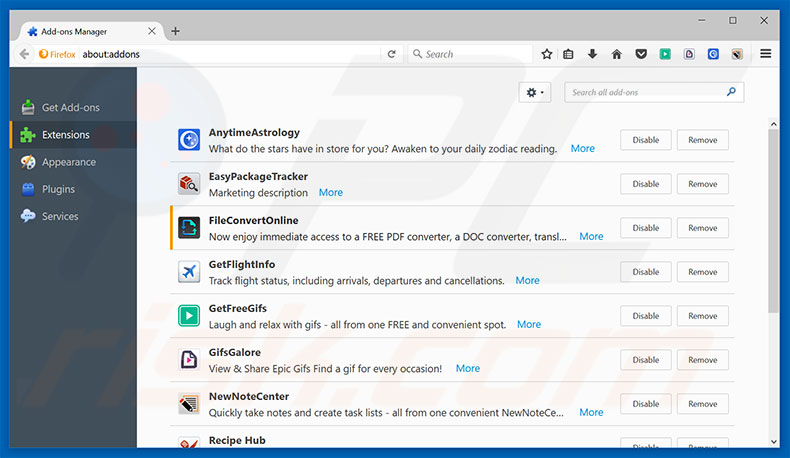Open a new tab with plus
This screenshot has height=458, width=790.
(x=175, y=31)
